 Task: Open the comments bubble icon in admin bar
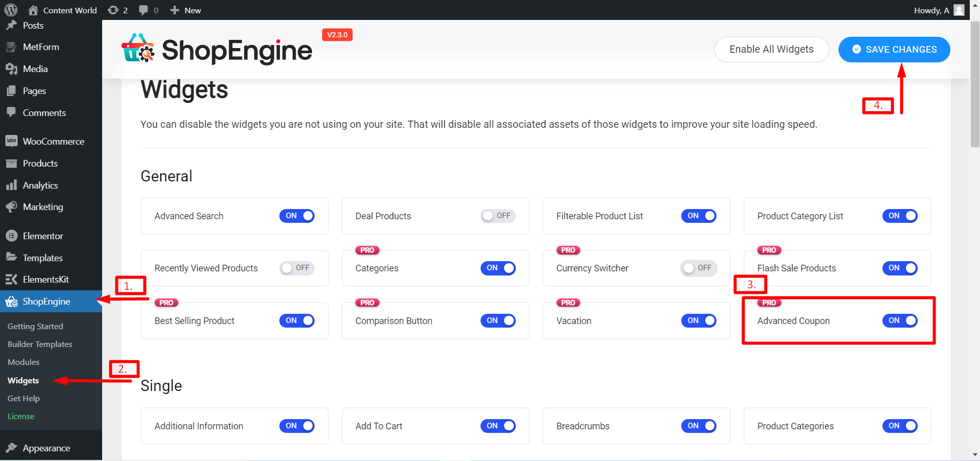click(x=144, y=10)
